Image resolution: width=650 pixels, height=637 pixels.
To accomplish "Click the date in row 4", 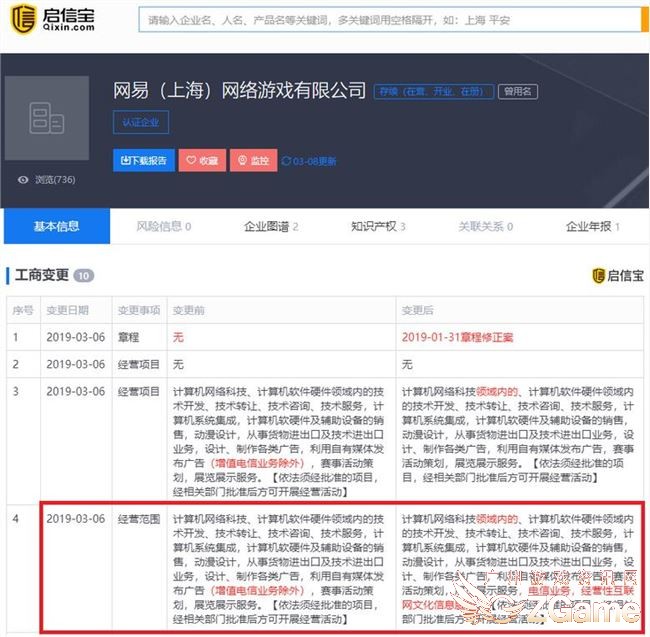I will point(76,518).
